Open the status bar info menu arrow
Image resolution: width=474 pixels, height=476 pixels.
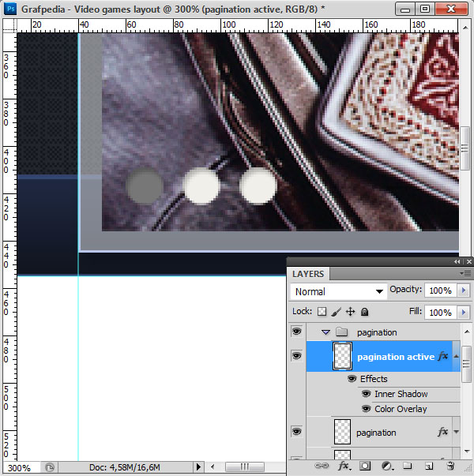(x=198, y=467)
